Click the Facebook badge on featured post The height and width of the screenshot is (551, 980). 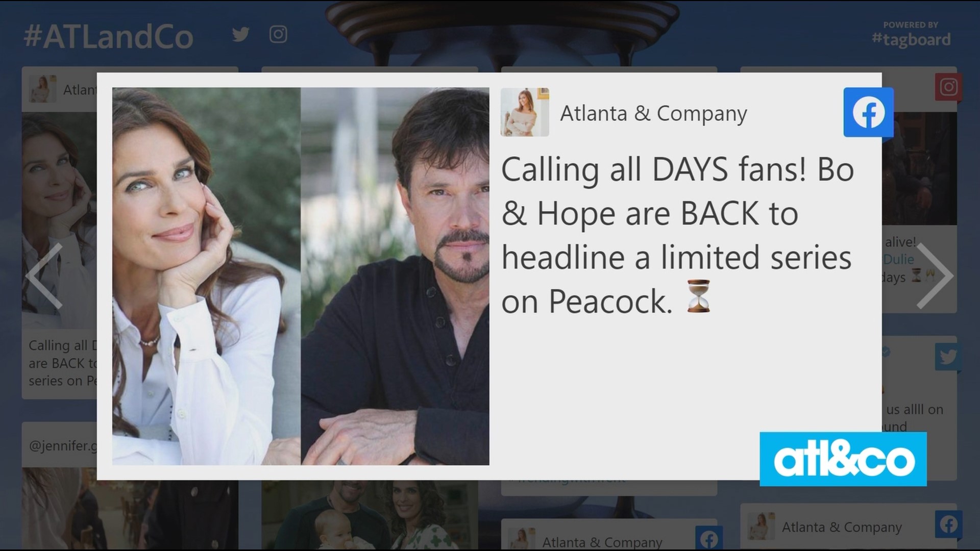coord(868,112)
